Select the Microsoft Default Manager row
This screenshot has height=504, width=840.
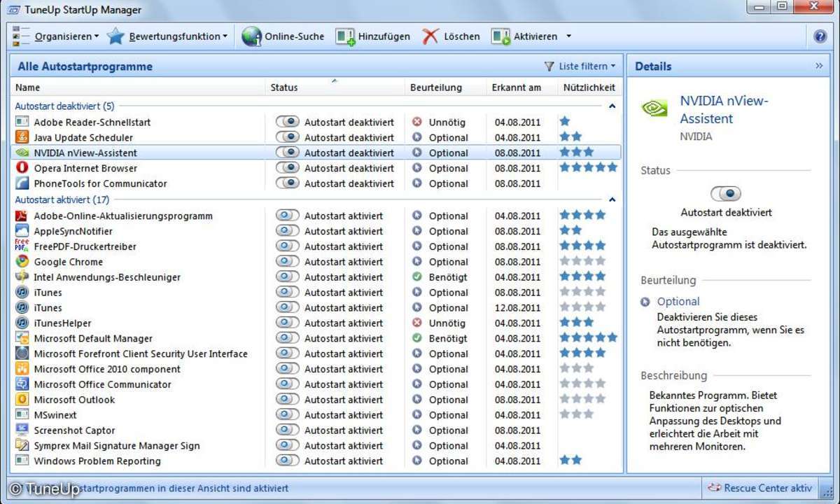point(316,339)
